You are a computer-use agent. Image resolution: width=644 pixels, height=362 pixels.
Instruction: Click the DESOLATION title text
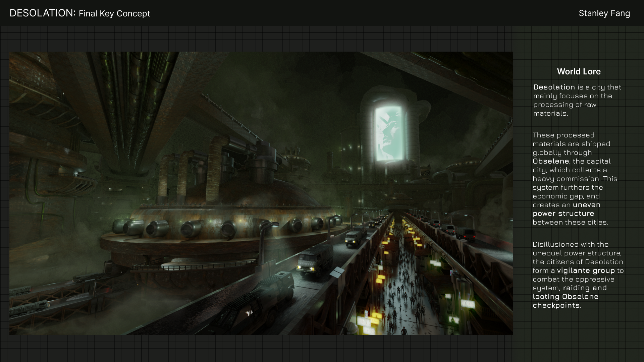[x=42, y=13]
